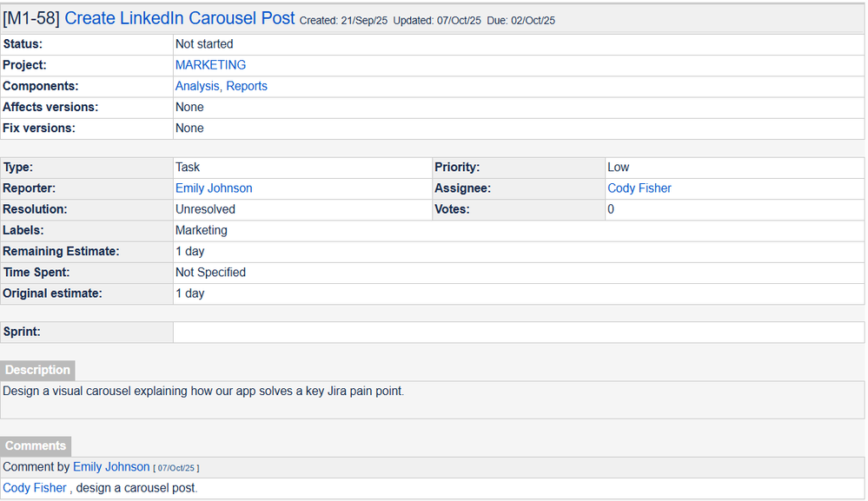The image size is (868, 501).
Task: Select the Status value Not started
Action: point(203,43)
